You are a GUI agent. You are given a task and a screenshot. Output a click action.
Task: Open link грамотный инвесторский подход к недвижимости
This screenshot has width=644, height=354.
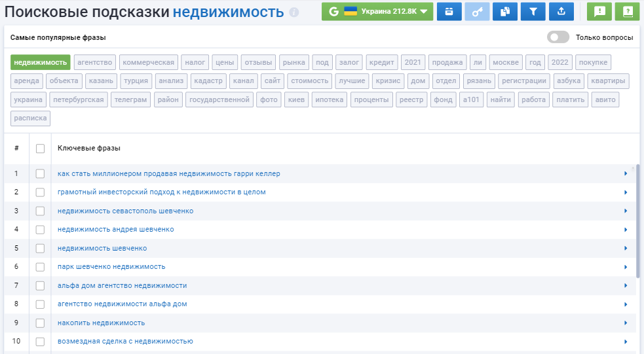tap(161, 192)
